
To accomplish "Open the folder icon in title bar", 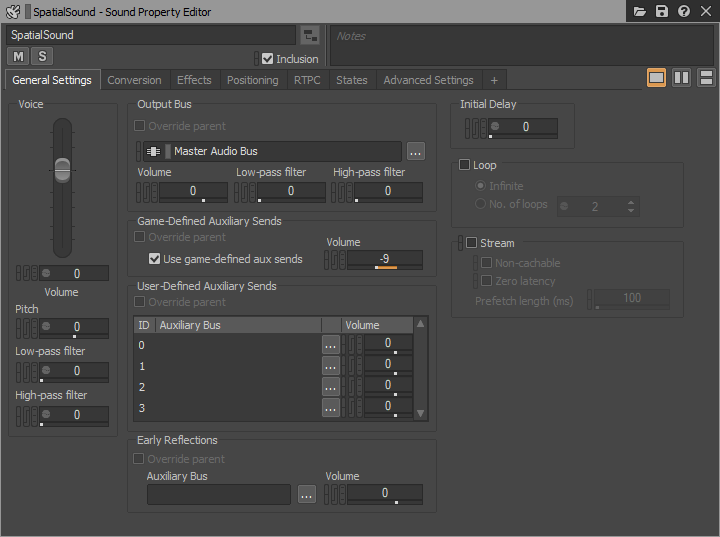I will pos(640,11).
